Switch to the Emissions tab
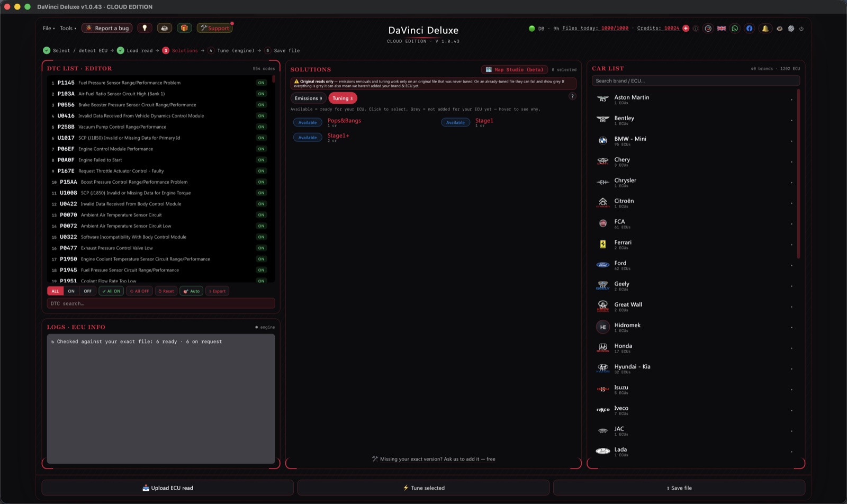This screenshot has height=504, width=847. click(308, 98)
